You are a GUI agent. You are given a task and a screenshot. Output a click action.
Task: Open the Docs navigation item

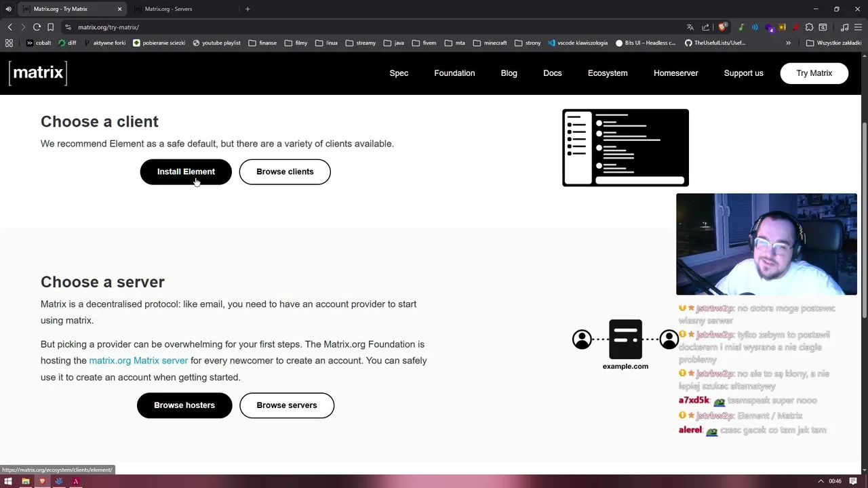pyautogui.click(x=552, y=73)
